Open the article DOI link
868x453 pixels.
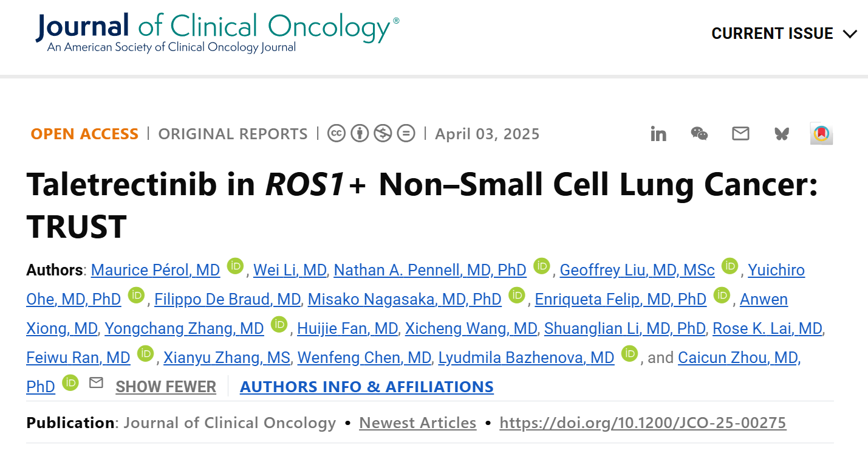pyautogui.click(x=643, y=423)
